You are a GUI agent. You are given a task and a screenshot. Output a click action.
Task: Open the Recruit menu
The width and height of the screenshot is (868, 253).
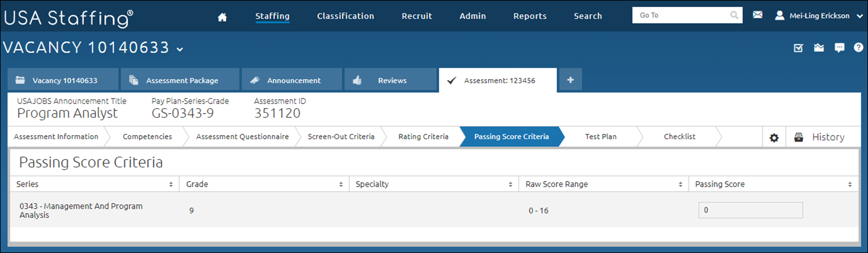pos(417,16)
